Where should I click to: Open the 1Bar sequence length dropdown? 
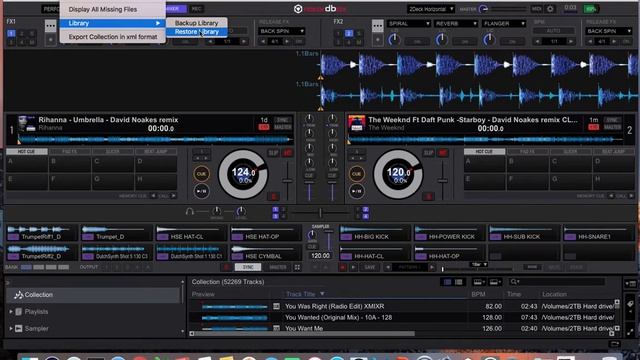point(479,264)
